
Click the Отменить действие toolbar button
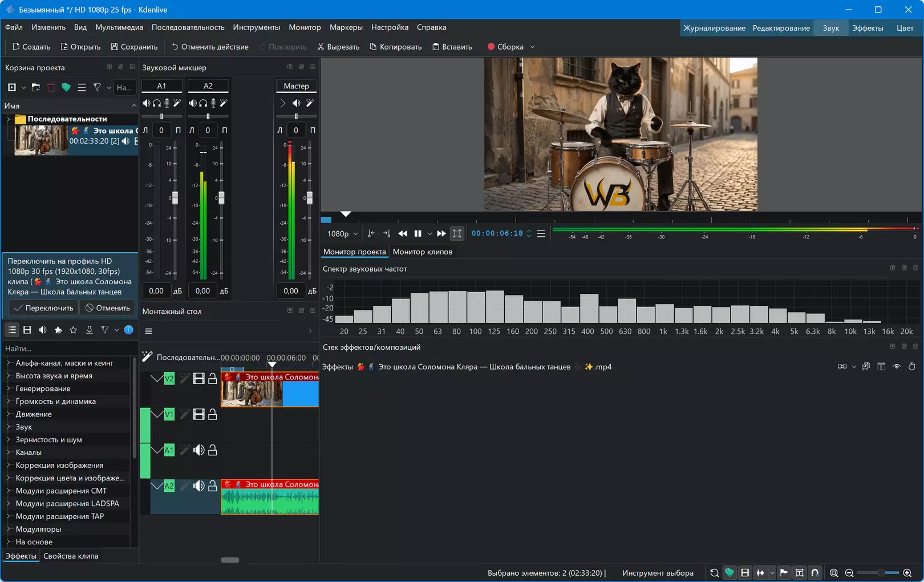coord(210,47)
